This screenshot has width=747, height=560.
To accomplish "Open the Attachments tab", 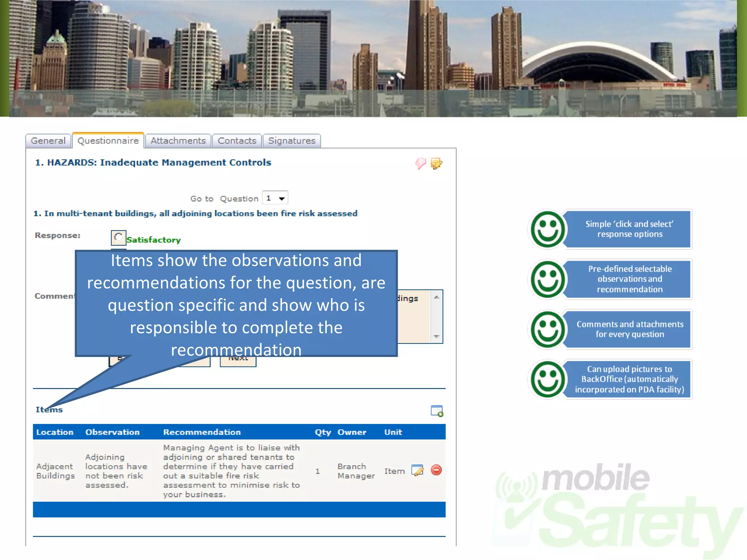I will (178, 141).
